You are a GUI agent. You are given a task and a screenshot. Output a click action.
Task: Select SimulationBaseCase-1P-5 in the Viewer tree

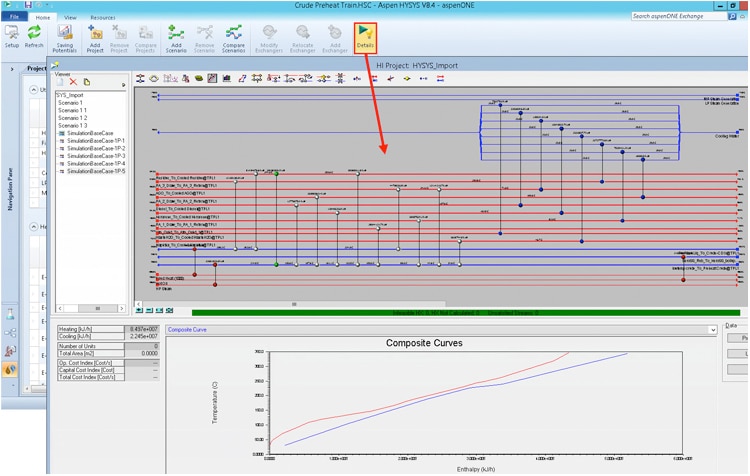click(96, 171)
